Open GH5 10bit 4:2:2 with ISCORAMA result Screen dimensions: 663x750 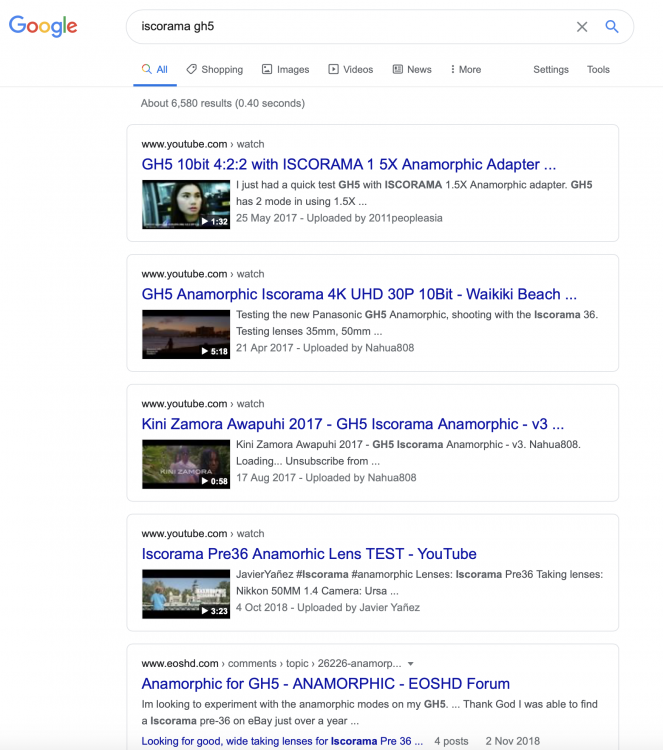(x=349, y=164)
